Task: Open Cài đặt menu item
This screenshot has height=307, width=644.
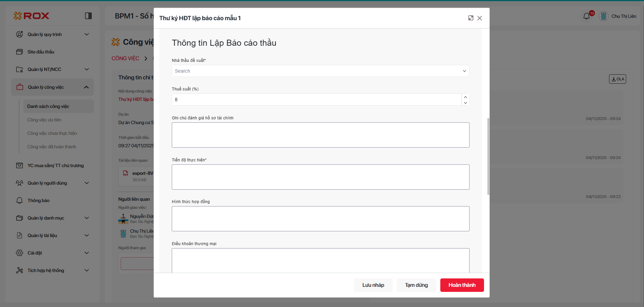Action: pos(35,253)
